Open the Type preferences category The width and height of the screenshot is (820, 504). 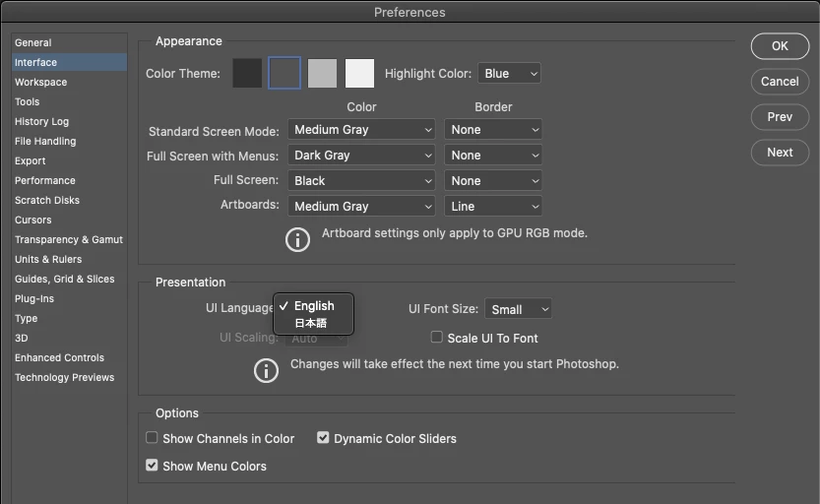click(69, 318)
